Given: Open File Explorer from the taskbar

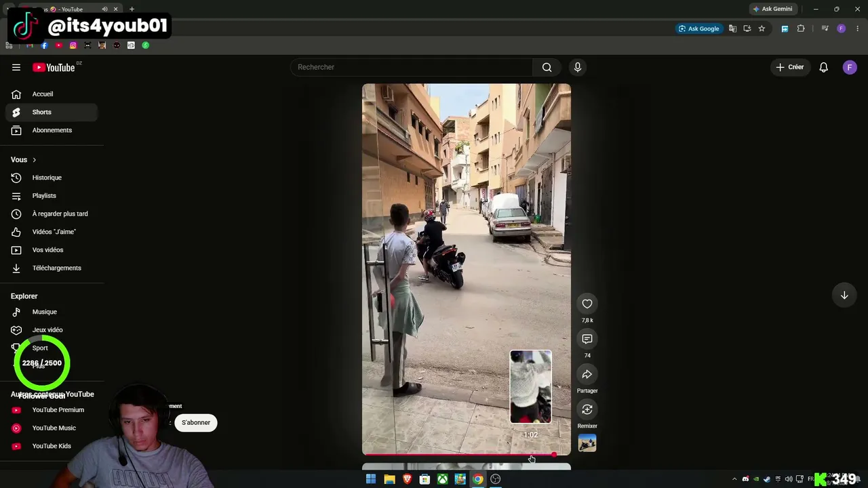Looking at the screenshot, I should point(389,479).
